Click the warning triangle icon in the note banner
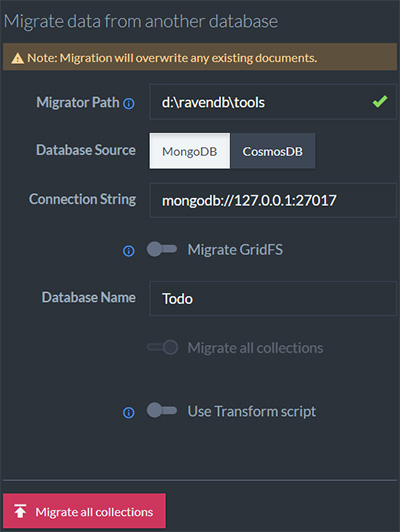This screenshot has width=400, height=532. click(x=17, y=58)
